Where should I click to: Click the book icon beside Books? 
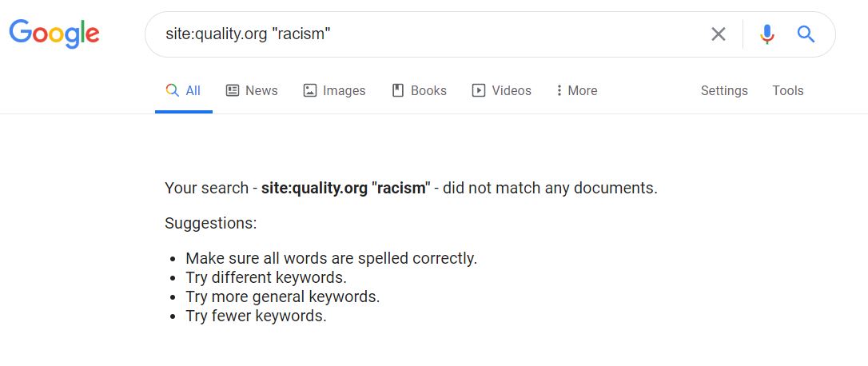[398, 90]
